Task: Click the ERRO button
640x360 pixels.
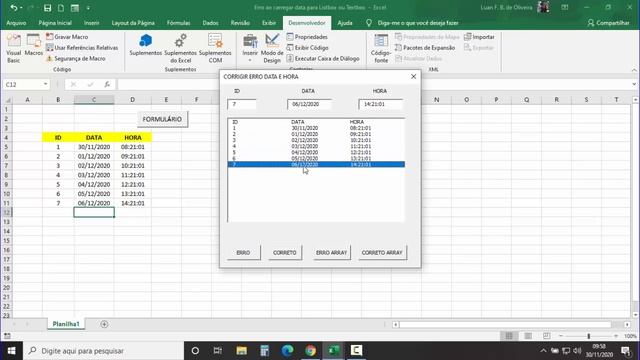Action: click(243, 253)
